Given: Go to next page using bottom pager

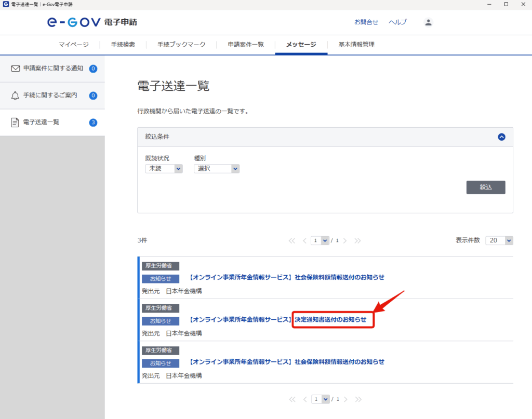Looking at the screenshot, I should tap(345, 399).
